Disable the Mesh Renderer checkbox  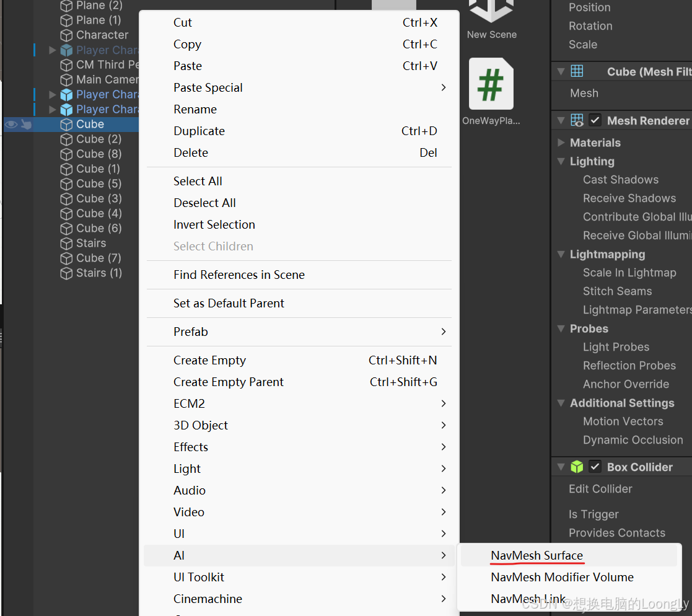(x=595, y=120)
